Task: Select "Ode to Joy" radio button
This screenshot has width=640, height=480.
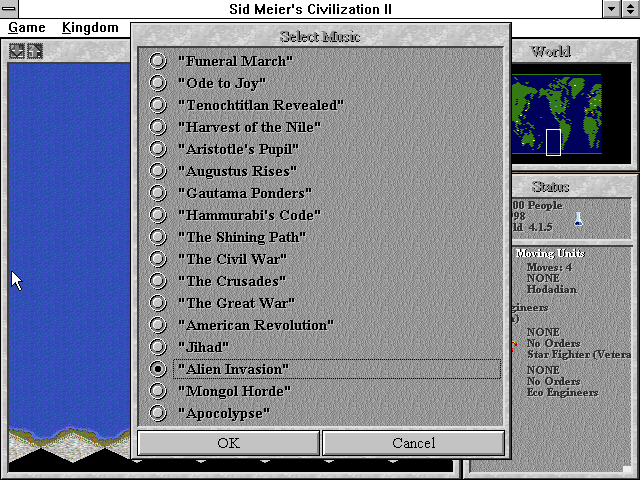Action: tap(158, 83)
